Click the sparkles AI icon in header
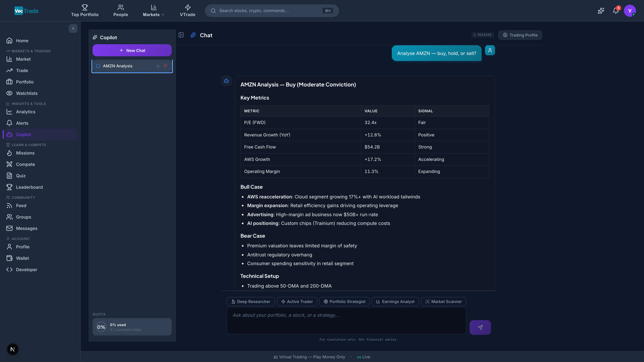This screenshot has width=644, height=362. coord(601,11)
